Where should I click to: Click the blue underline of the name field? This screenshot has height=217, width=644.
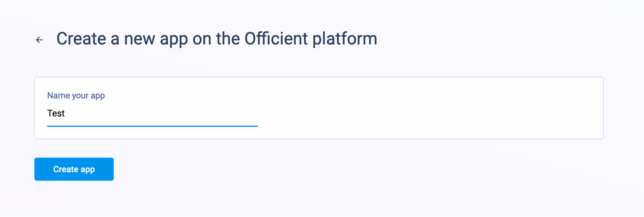(x=152, y=126)
